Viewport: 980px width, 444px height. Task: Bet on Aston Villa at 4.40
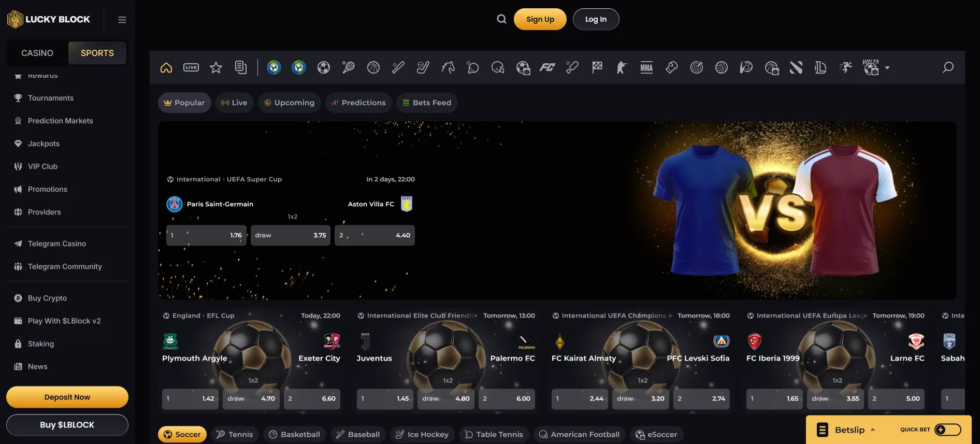[374, 235]
